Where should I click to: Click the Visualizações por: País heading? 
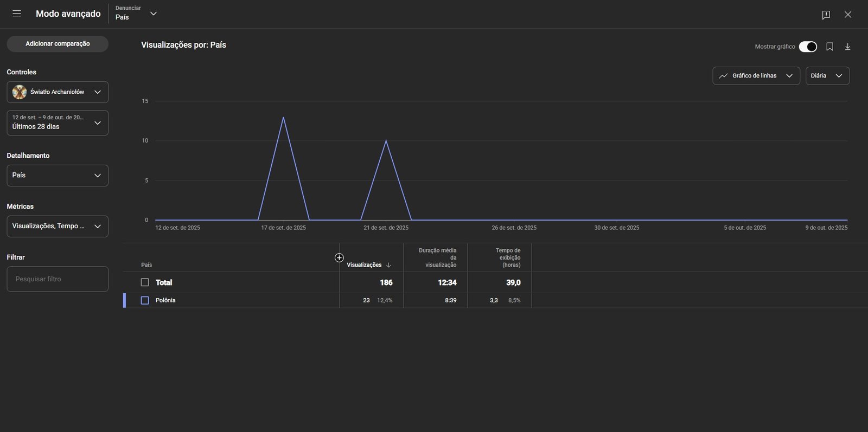click(184, 45)
